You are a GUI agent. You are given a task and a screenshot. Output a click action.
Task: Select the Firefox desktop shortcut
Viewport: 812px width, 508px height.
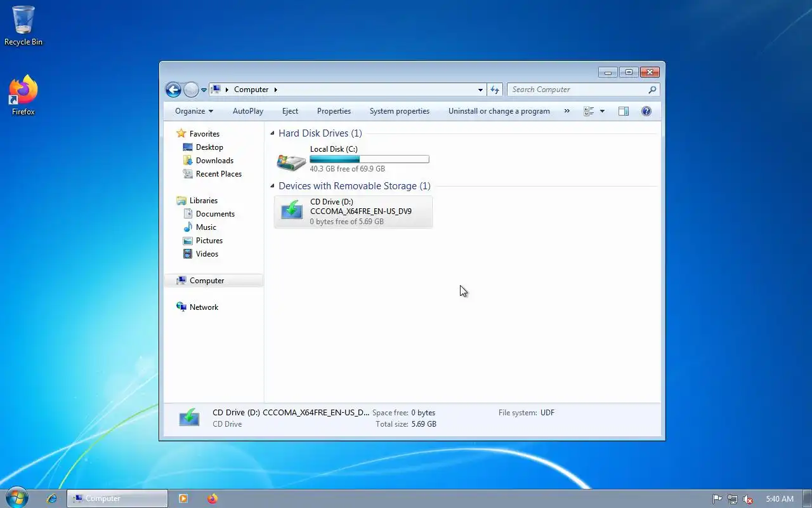point(23,96)
